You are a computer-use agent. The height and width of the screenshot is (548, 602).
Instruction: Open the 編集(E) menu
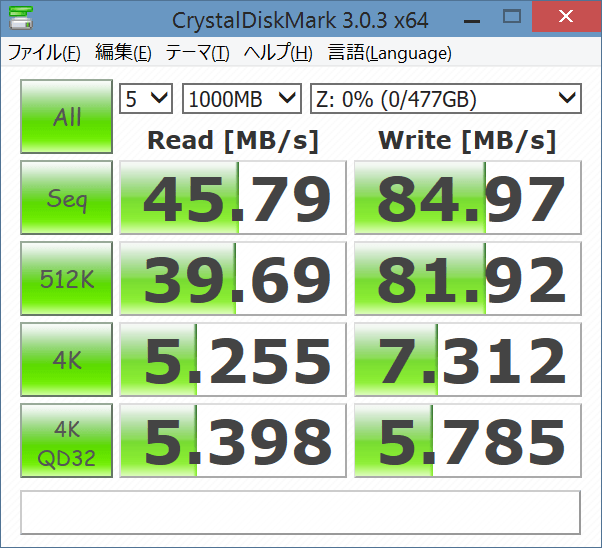pyautogui.click(x=123, y=53)
